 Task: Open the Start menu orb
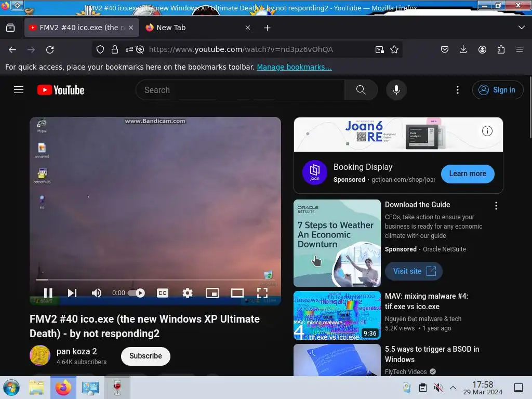[x=11, y=388]
